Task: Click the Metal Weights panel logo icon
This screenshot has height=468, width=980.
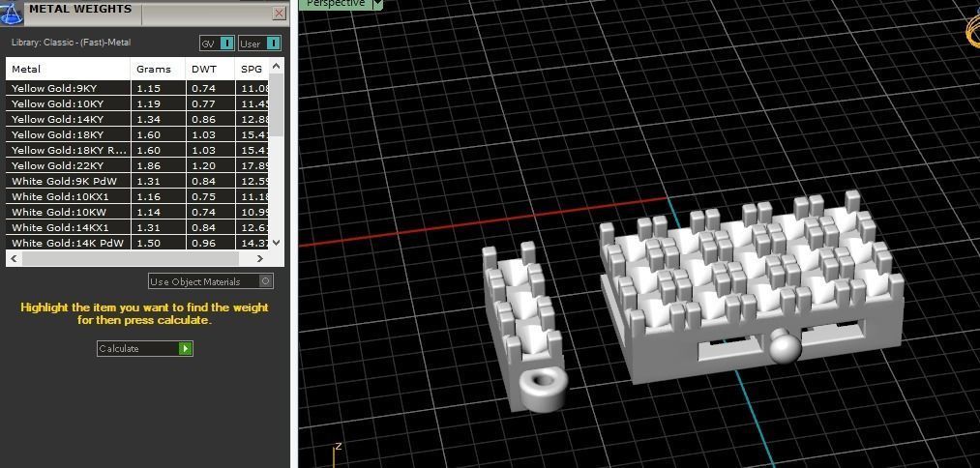Action: (x=12, y=13)
